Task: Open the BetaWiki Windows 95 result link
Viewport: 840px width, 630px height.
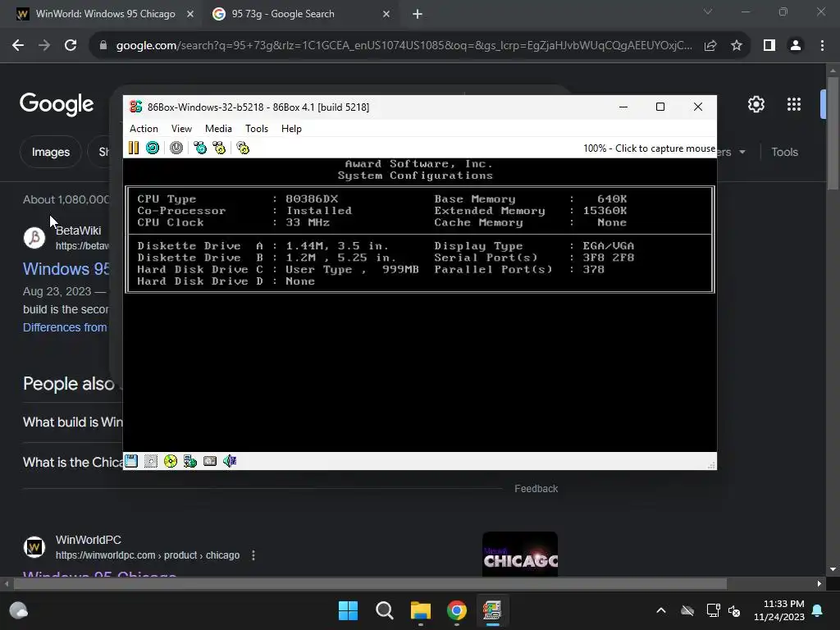Action: tap(66, 268)
